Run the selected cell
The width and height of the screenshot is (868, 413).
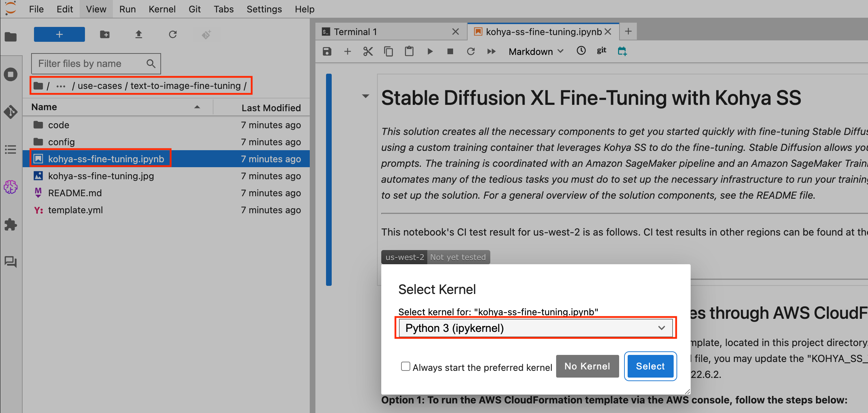coord(430,51)
